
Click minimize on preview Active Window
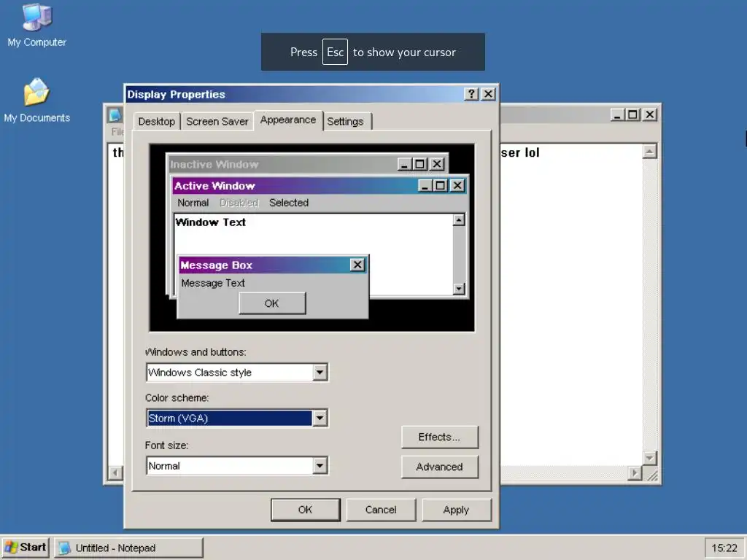(x=425, y=186)
